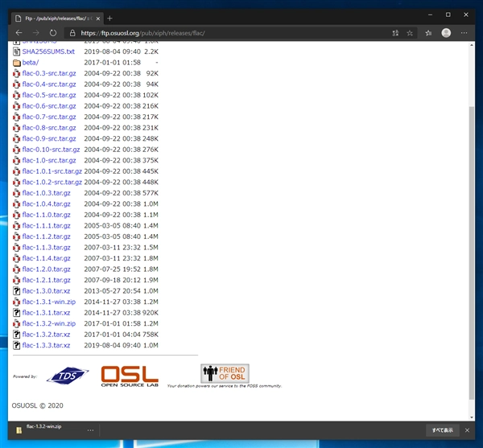
Task: Download flac-1.3.1-win.zip
Action: click(x=49, y=302)
